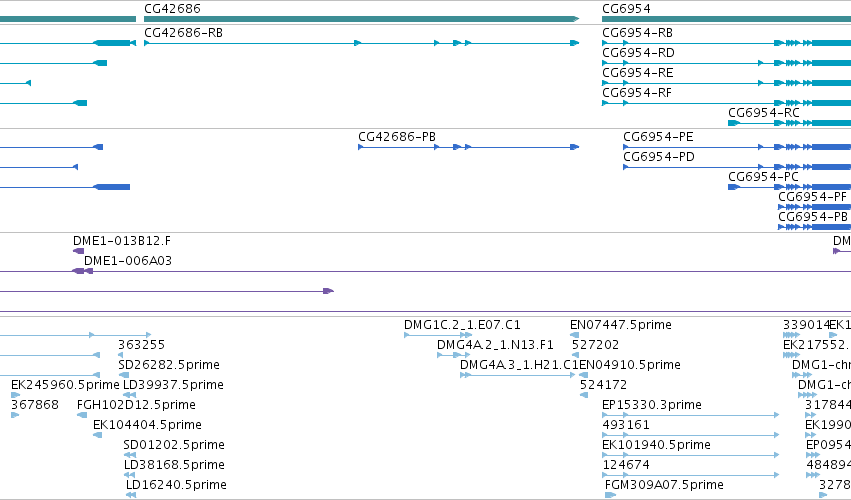Select the FGH102D12.5prime arrow glyph
Viewport: 851px width, 500px height.
pos(82,415)
